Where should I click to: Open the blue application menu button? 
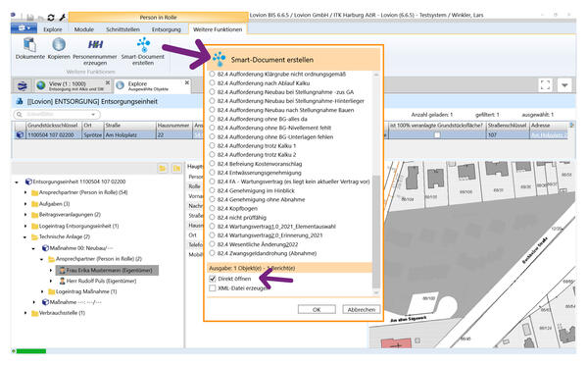click(24, 28)
